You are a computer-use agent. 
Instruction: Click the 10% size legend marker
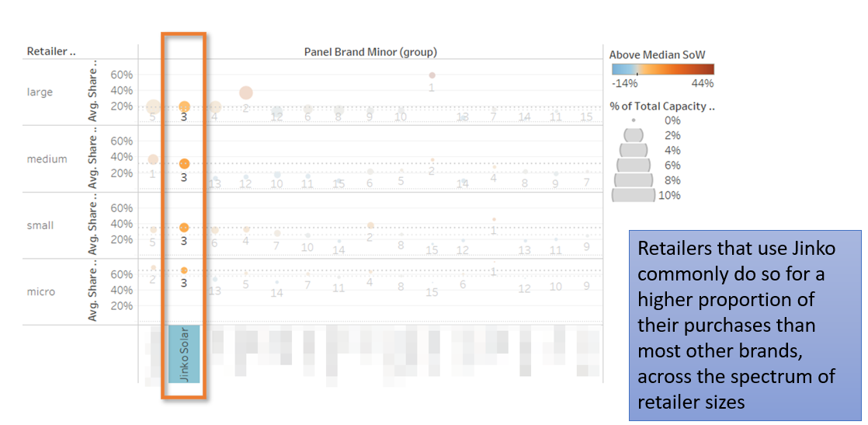634,195
